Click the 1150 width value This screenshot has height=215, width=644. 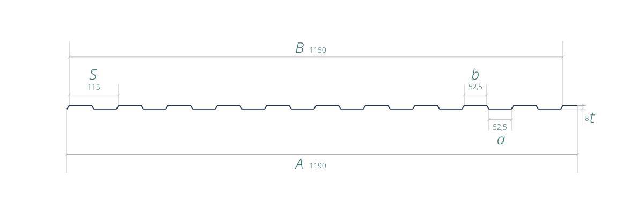318,50
